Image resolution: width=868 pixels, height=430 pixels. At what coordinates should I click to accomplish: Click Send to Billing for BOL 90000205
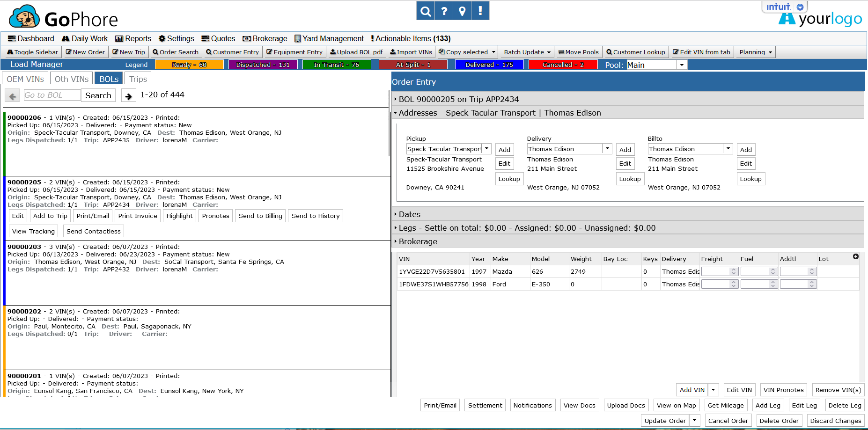260,216
